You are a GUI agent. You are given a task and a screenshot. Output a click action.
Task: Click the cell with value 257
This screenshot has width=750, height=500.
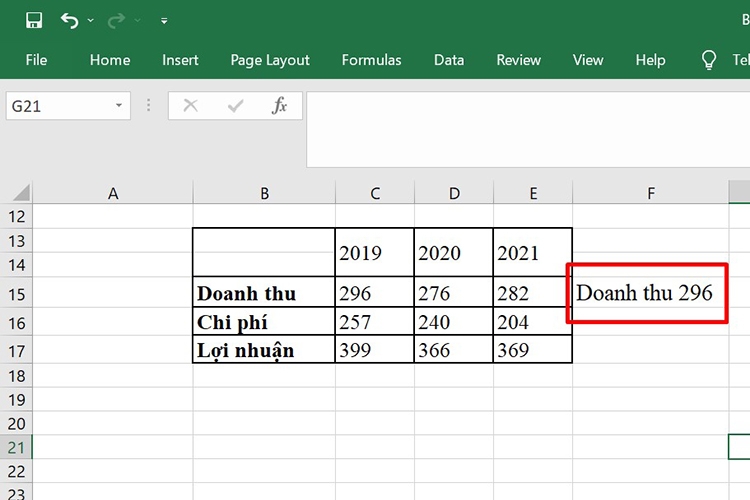(375, 322)
